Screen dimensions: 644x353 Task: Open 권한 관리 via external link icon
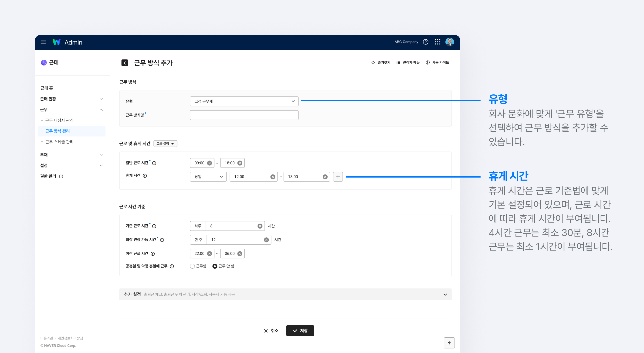[61, 176]
